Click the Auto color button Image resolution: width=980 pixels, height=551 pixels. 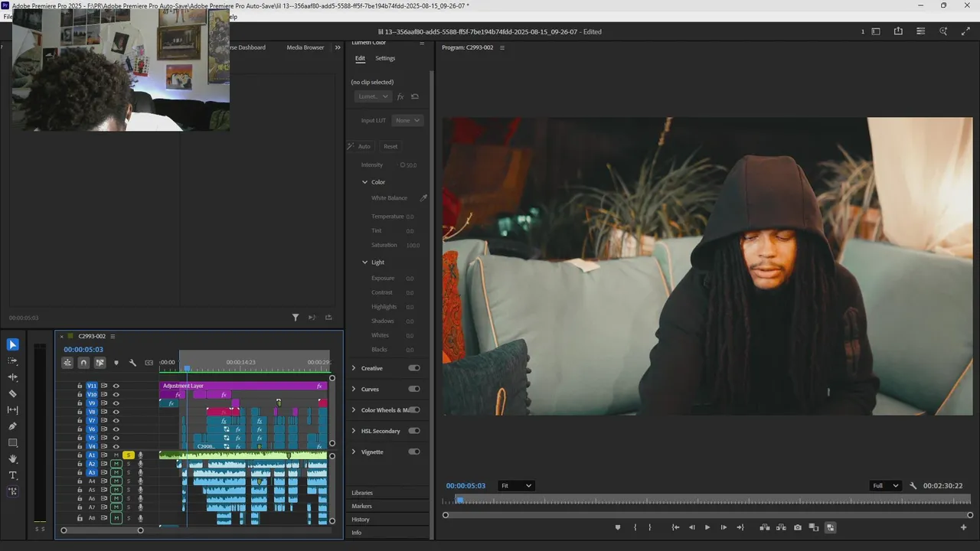[x=360, y=146]
